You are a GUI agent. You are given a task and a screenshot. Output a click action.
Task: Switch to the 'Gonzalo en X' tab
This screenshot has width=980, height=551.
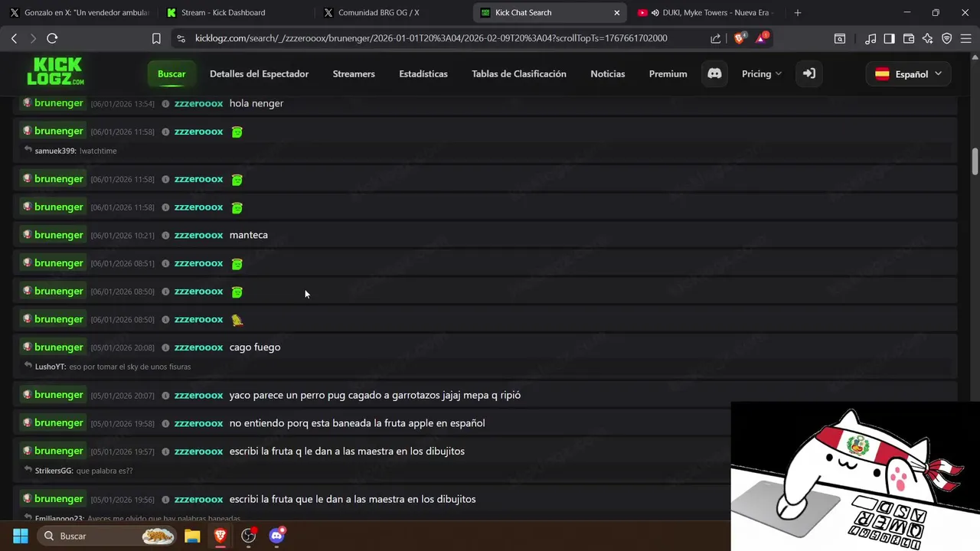tap(80, 12)
